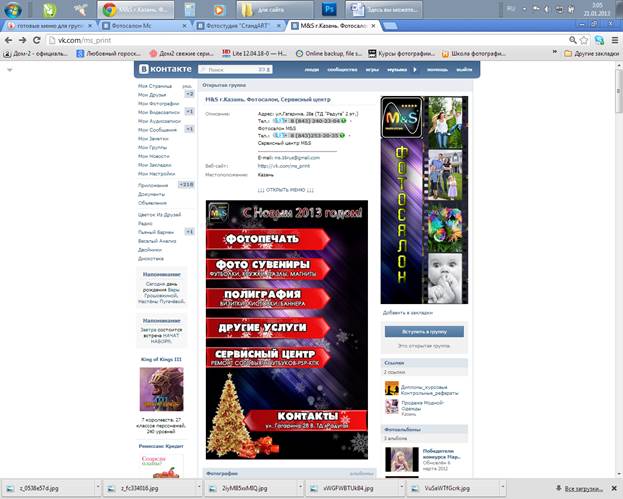Click the ДРУГИЕ УСЛУГИ banner

pos(268,328)
